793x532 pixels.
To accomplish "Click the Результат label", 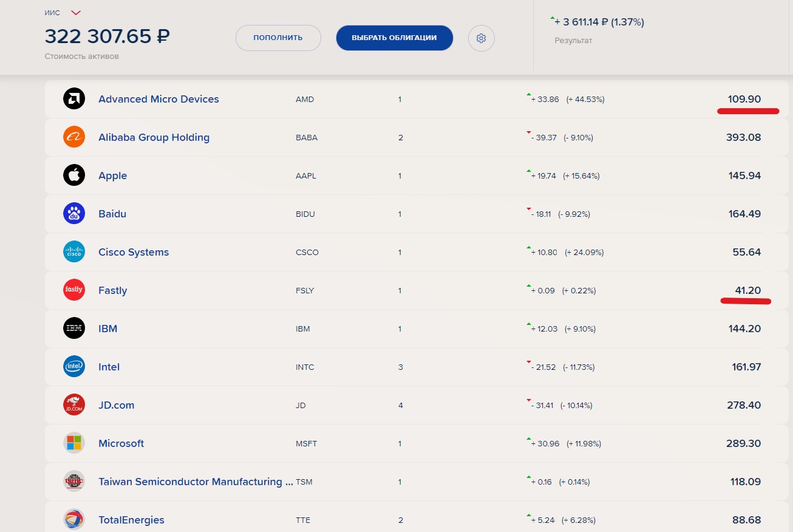I will click(x=573, y=41).
